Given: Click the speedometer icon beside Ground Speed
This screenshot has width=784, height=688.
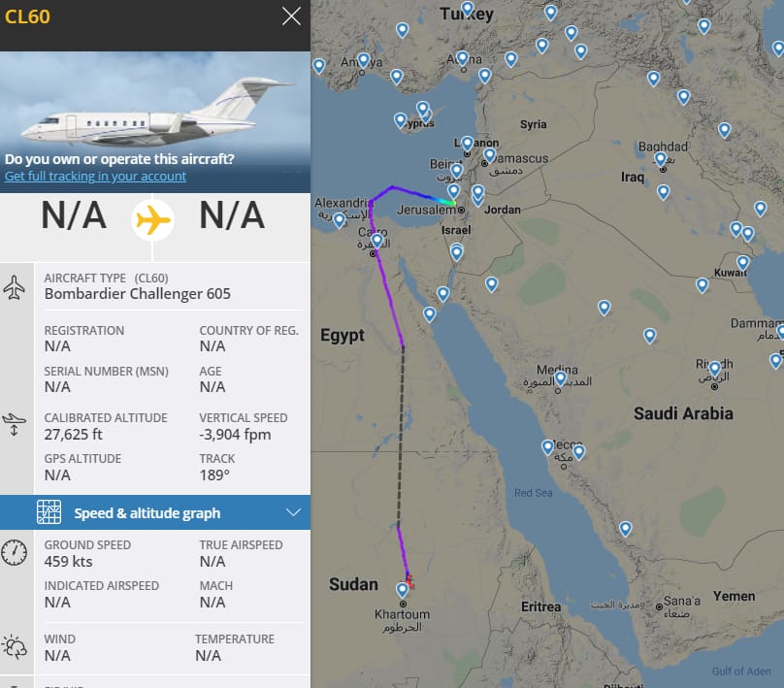Looking at the screenshot, I should 15,552.
